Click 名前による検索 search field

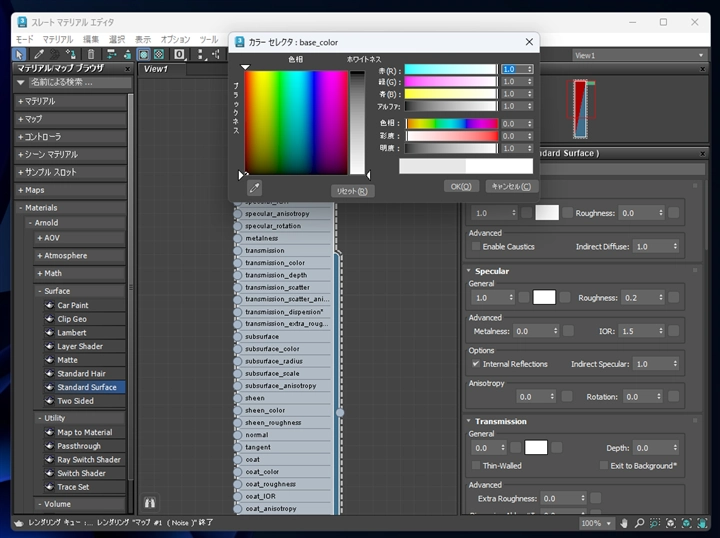[80, 83]
